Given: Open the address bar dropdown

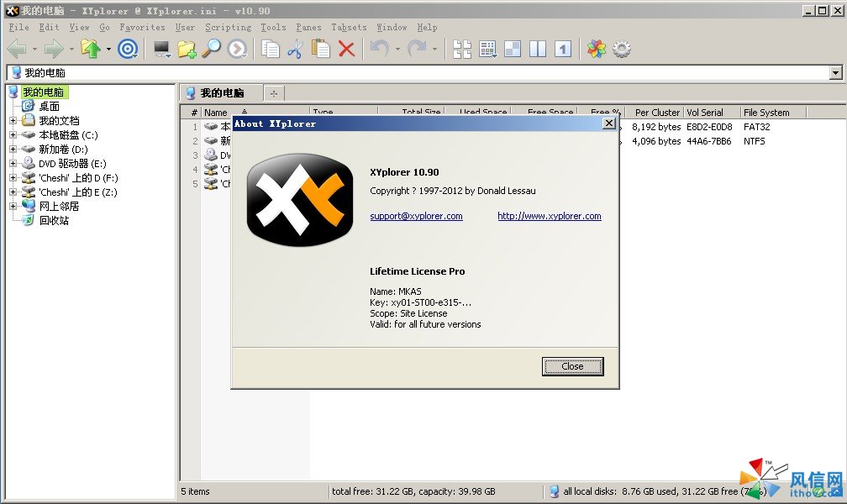Looking at the screenshot, I should pos(835,72).
